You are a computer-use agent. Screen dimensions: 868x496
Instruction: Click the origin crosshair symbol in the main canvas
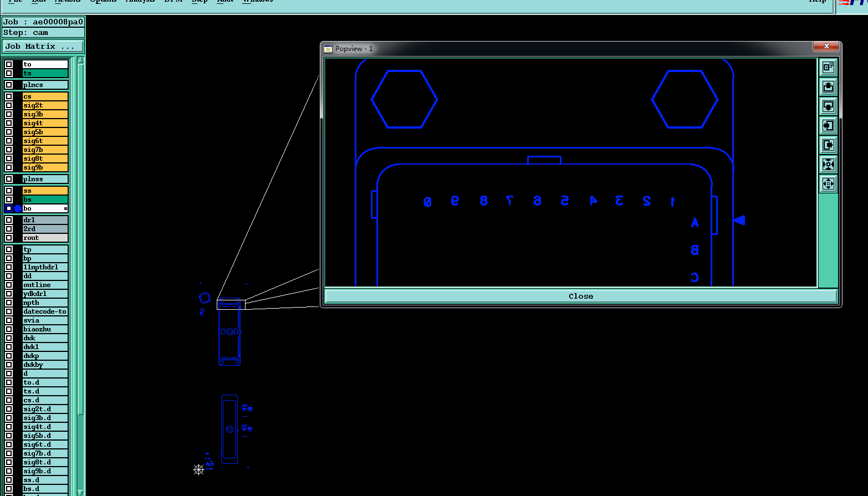point(198,469)
